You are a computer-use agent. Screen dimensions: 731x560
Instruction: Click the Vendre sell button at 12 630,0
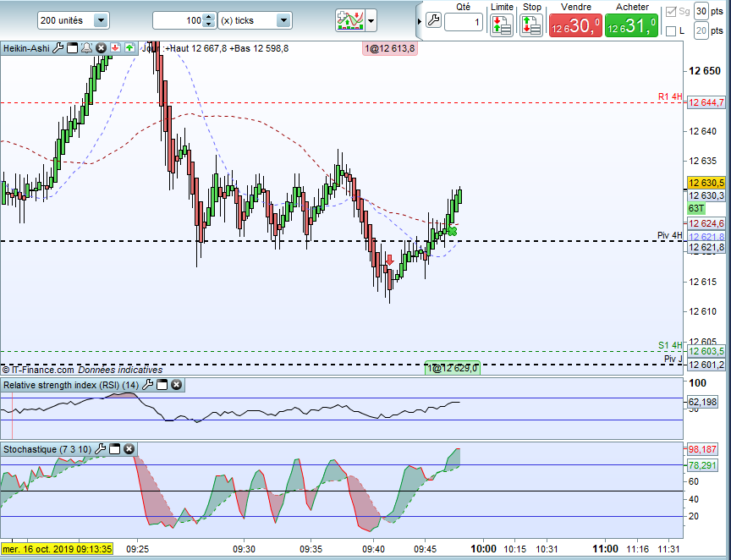pyautogui.click(x=576, y=25)
